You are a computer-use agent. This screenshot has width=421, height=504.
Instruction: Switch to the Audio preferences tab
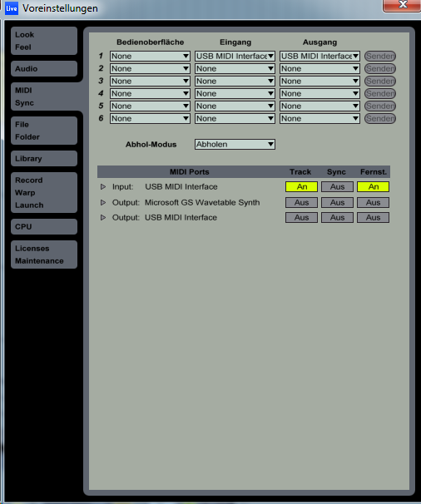click(44, 69)
